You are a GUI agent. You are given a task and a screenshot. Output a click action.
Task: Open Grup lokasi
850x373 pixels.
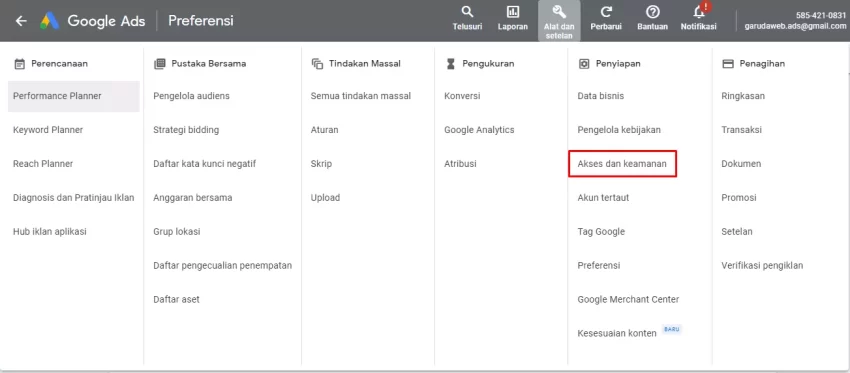177,231
